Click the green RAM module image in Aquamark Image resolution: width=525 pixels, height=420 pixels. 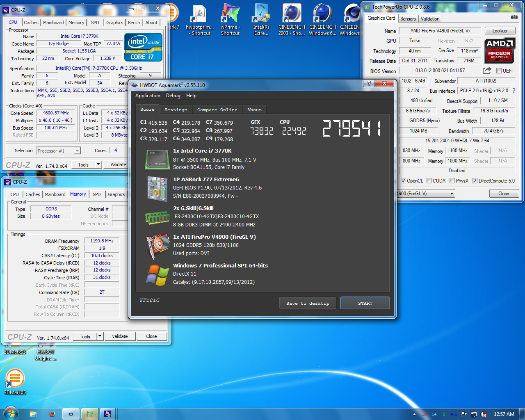point(157,217)
